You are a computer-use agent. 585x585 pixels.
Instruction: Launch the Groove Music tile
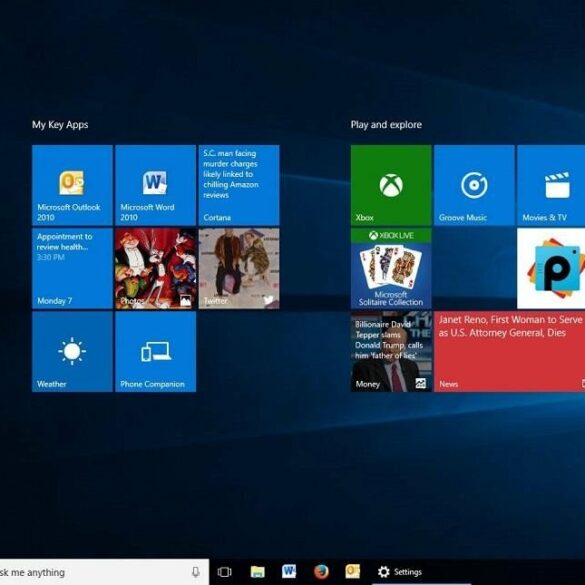click(x=474, y=185)
